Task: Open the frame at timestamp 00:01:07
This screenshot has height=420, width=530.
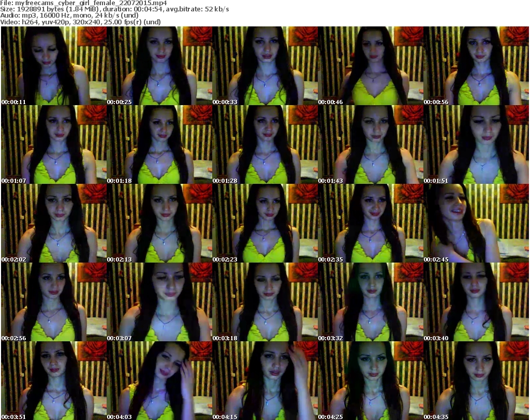Action: coord(54,144)
